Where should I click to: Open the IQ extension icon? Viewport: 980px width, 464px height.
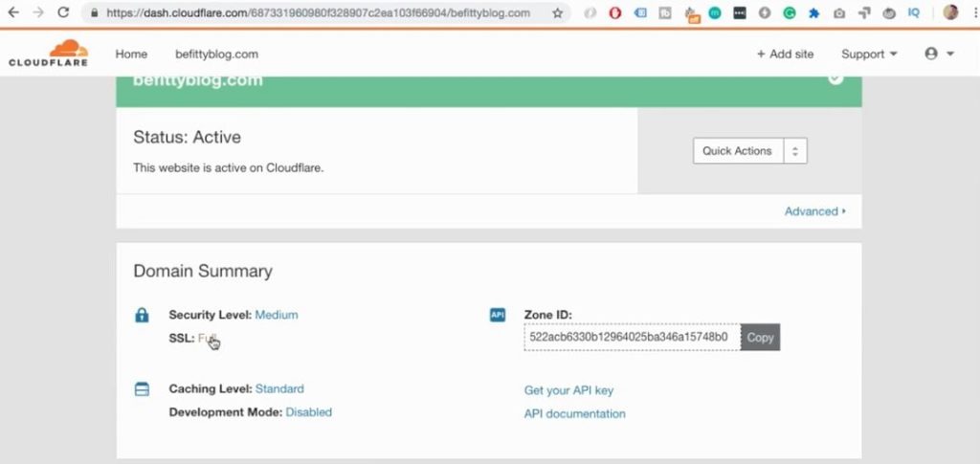tap(914, 12)
